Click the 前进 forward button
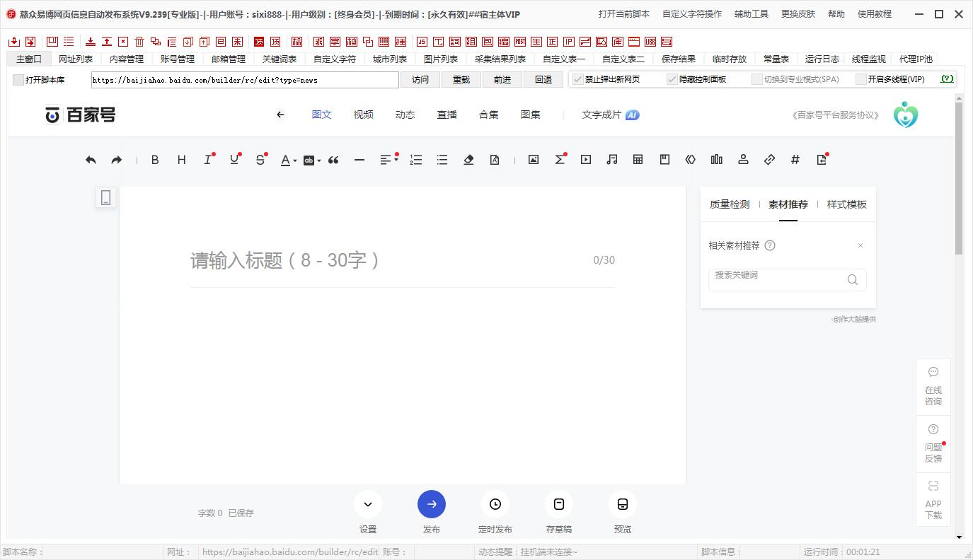This screenshot has height=560, width=973. tap(502, 80)
